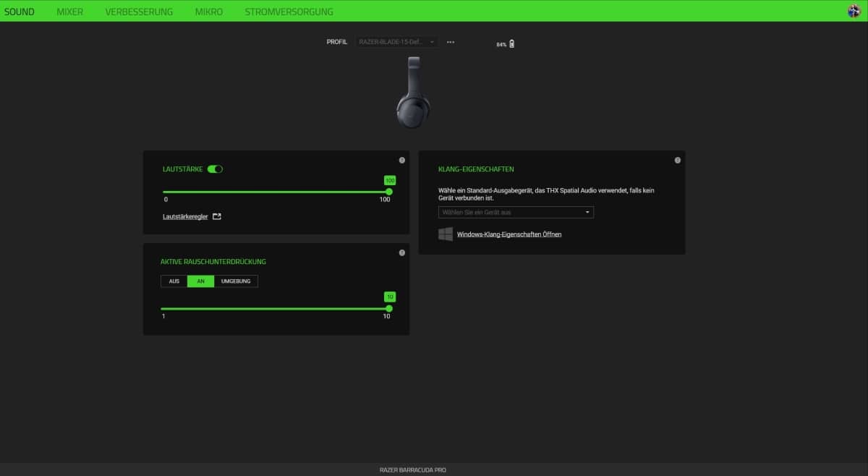Open the Lautstärkeregler link
868x476 pixels.
coord(185,216)
